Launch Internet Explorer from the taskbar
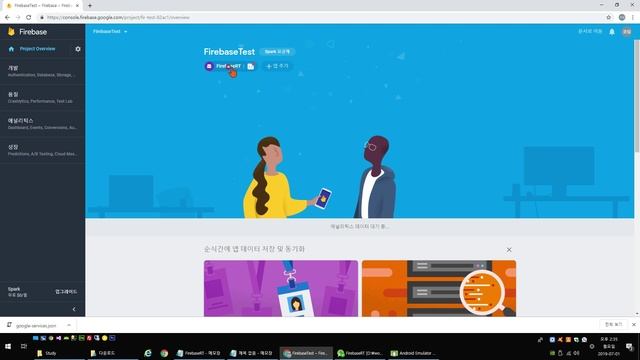Image resolution: width=640 pixels, height=360 pixels. pos(148,353)
